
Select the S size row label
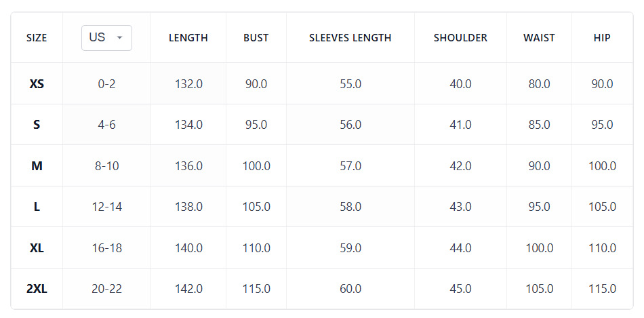coord(37,125)
